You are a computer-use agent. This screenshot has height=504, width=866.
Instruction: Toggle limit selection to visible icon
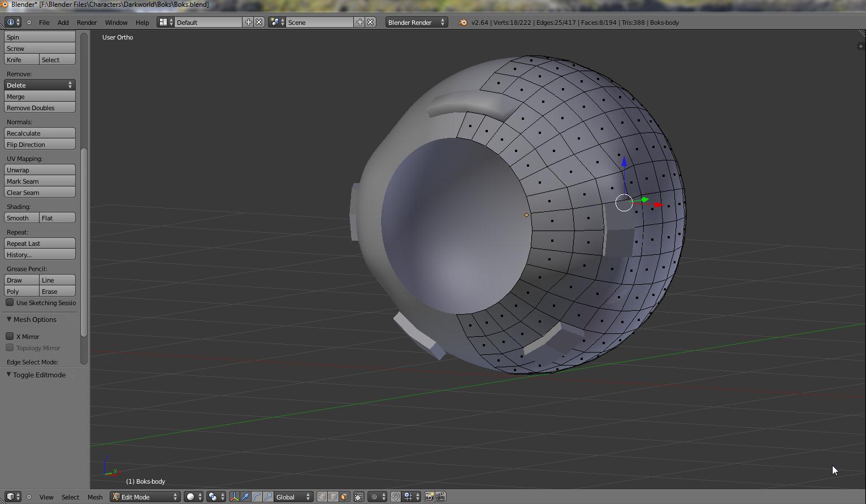point(359,497)
